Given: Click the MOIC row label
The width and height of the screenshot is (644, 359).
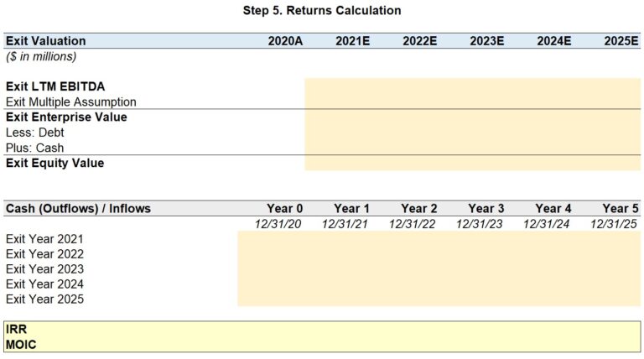Looking at the screenshot, I should tap(21, 344).
